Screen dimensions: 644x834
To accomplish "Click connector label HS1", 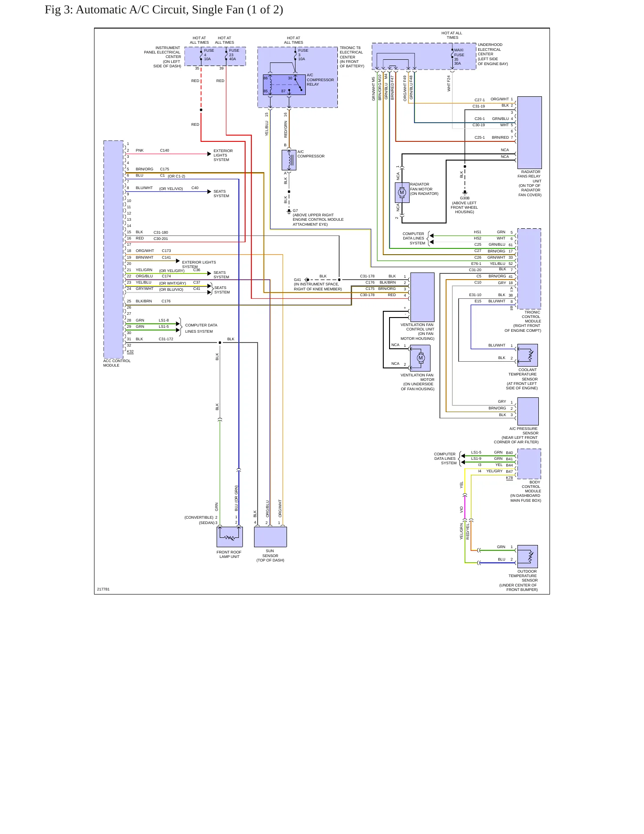I will click(477, 232).
